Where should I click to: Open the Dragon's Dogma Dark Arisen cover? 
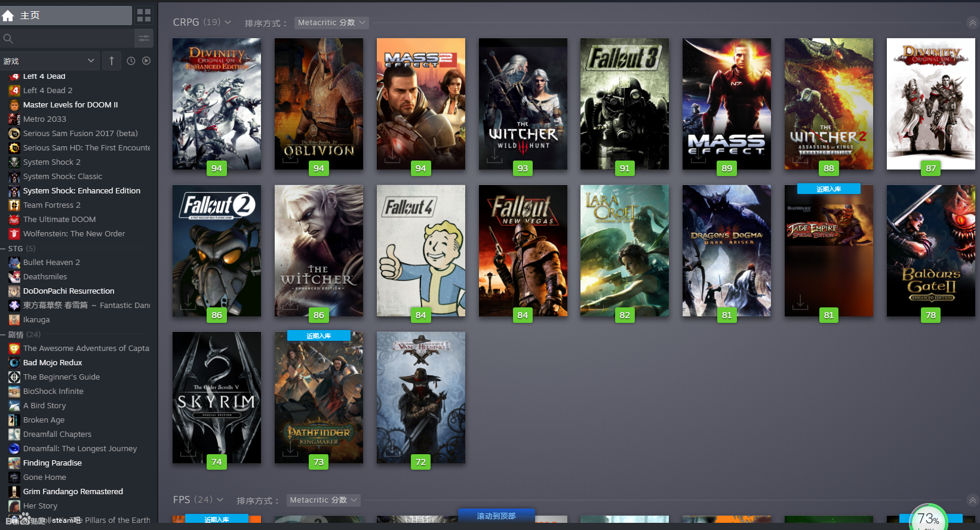[x=727, y=251]
